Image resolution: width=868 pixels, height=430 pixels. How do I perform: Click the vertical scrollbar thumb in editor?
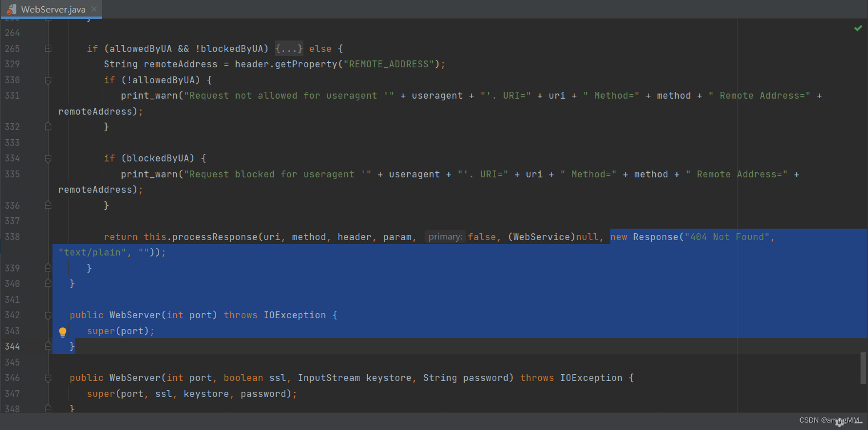(x=863, y=368)
